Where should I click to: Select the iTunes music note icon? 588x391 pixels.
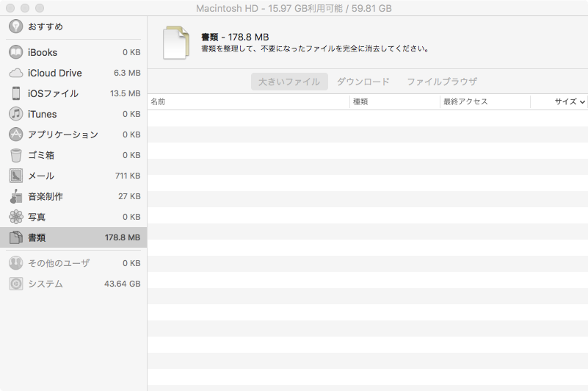click(x=15, y=114)
